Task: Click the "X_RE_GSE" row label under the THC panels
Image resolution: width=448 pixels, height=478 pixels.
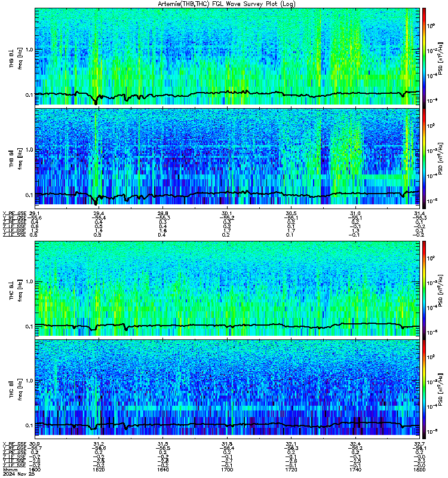Action: pos(14,444)
